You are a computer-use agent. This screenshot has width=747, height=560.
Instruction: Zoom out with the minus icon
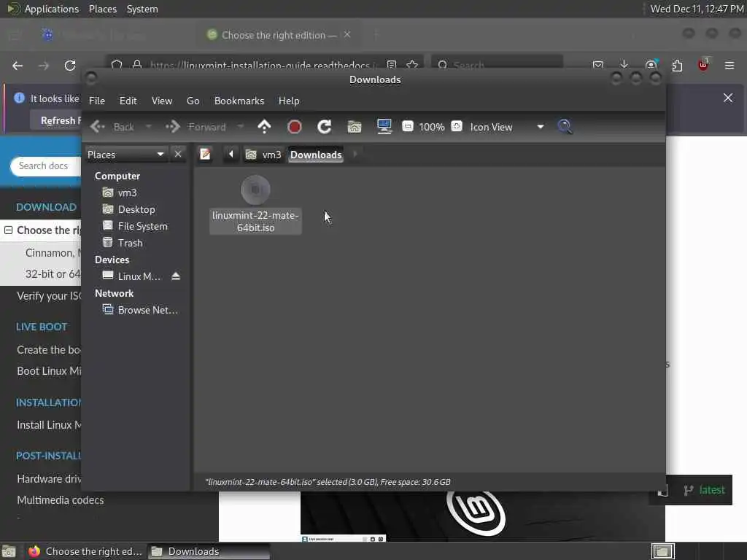(407, 126)
